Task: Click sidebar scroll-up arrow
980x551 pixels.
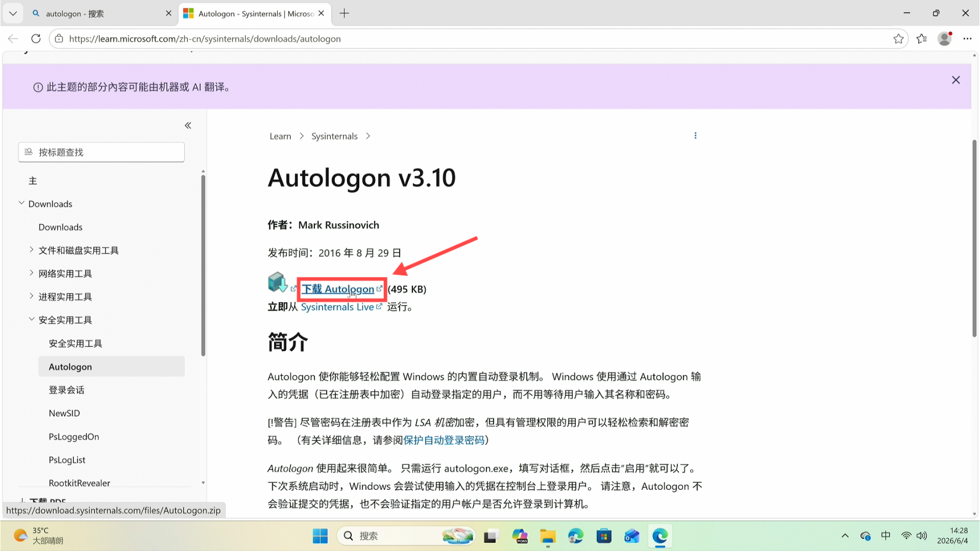Action: 203,172
